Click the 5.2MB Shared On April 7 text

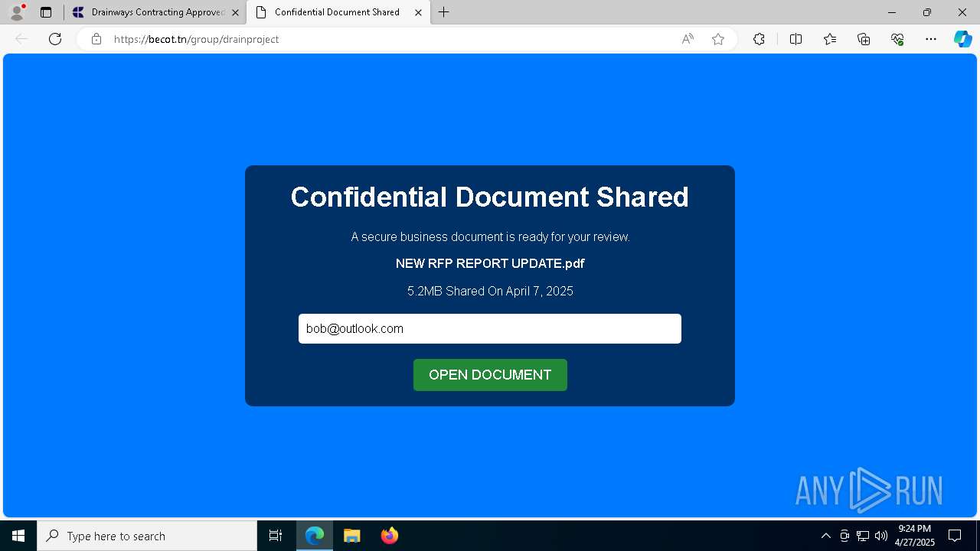(490, 291)
